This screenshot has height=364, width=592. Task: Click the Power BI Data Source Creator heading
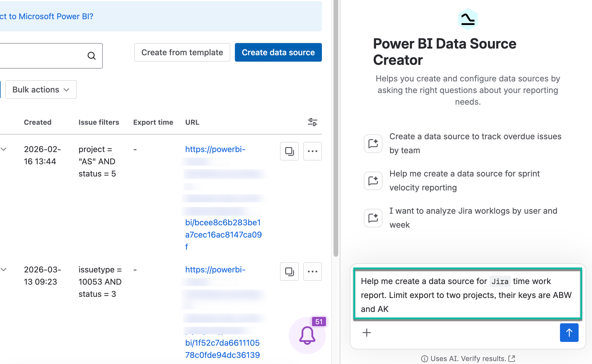[445, 52]
